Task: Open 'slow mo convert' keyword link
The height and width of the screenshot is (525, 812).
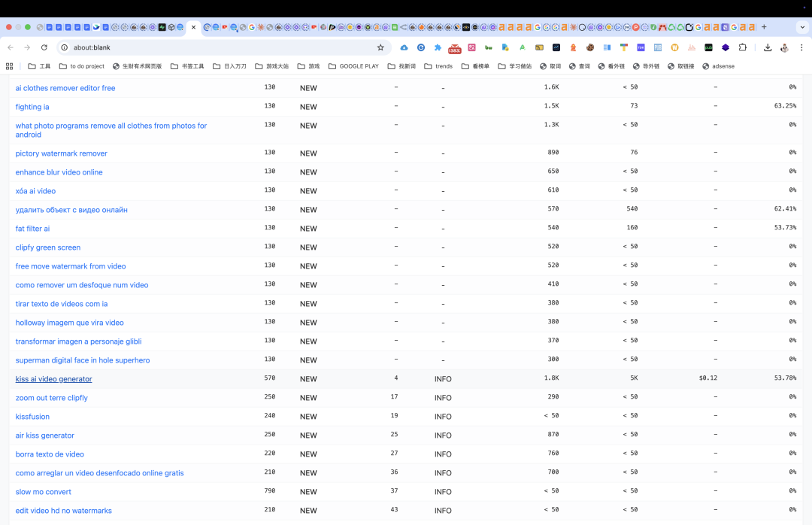Action: 43,492
